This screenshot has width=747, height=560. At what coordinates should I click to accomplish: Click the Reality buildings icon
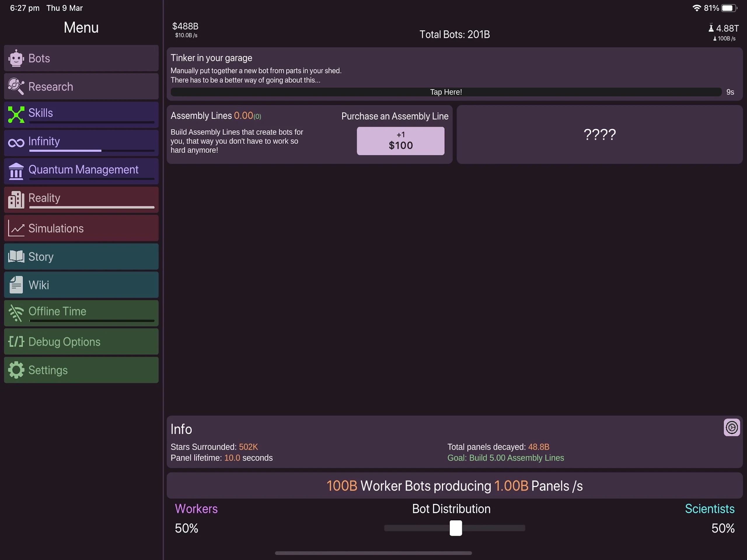(x=16, y=199)
